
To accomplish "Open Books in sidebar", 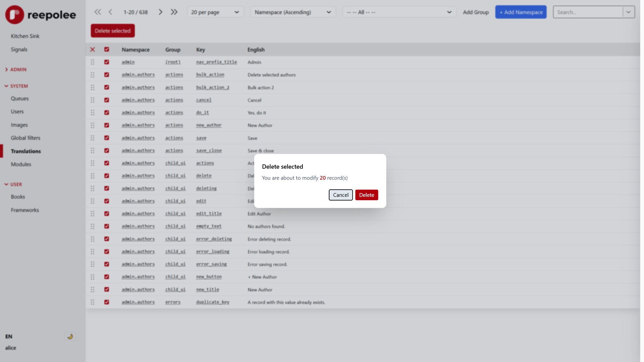I will [x=18, y=197].
